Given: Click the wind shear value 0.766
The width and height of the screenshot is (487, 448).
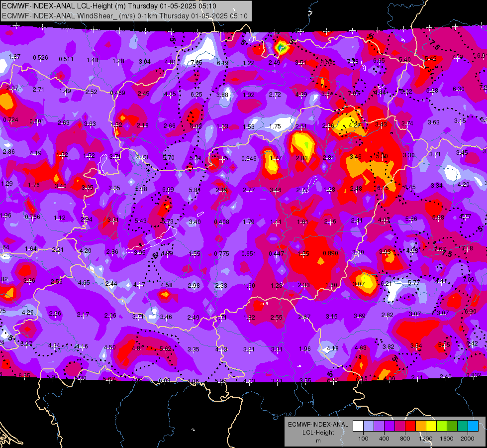Looking at the screenshot, I should click(33, 217).
